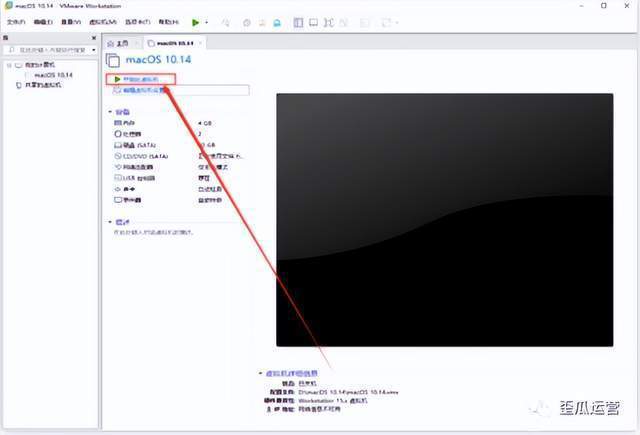Collapse Virtual Machine Details section
Viewport: 640px width, 435px height.
point(260,373)
